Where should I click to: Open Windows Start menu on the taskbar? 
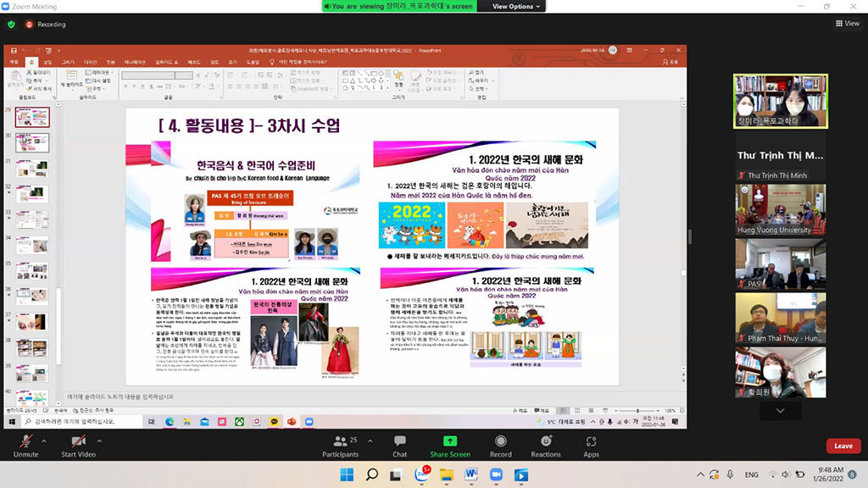pos(347,474)
